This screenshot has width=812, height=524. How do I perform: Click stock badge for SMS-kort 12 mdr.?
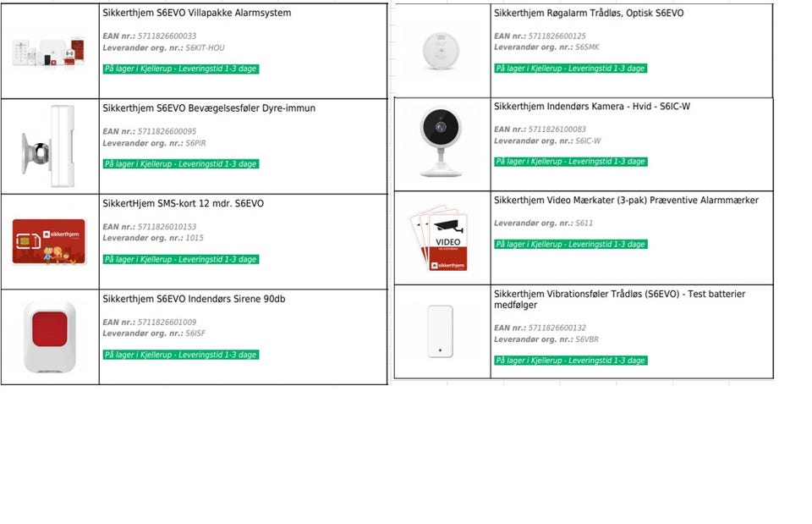181,260
